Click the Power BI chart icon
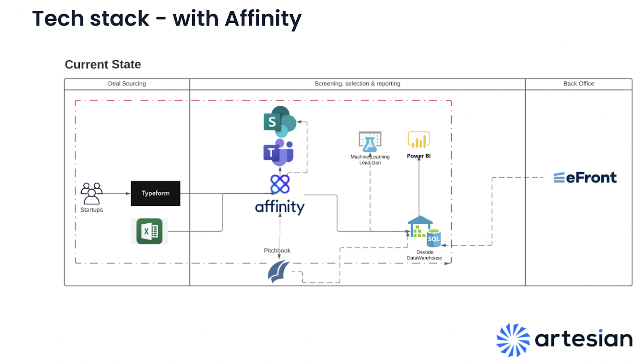This screenshot has width=638, height=364. pyautogui.click(x=419, y=140)
